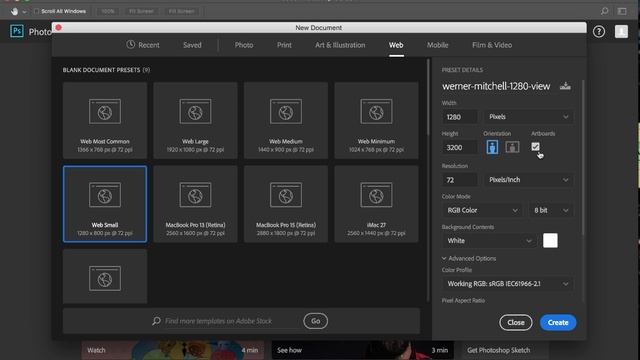Switch to the Art & Illustration tab
Viewport: 640px width, 360px height.
[340, 45]
